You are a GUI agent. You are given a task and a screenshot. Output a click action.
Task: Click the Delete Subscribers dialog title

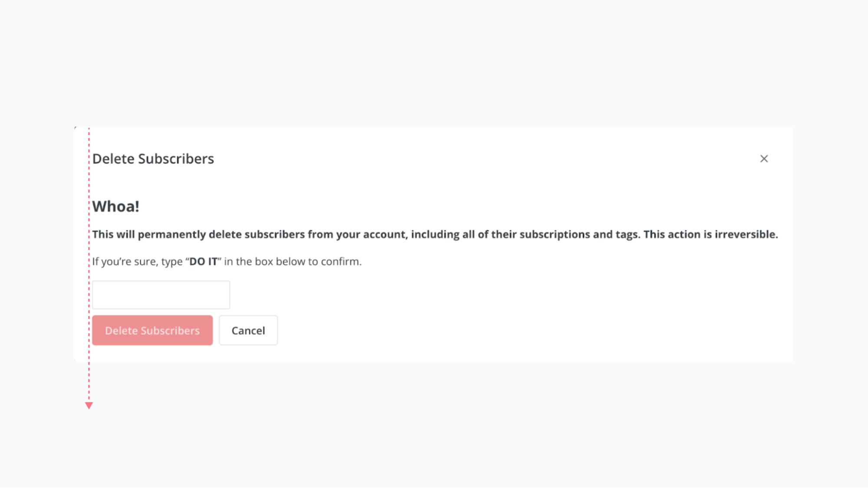pos(153,159)
